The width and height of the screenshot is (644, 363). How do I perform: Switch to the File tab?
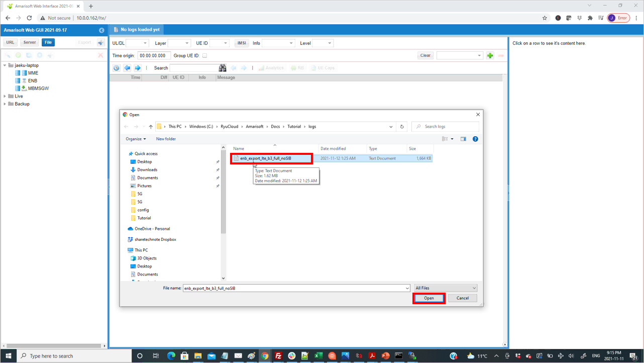[48, 42]
